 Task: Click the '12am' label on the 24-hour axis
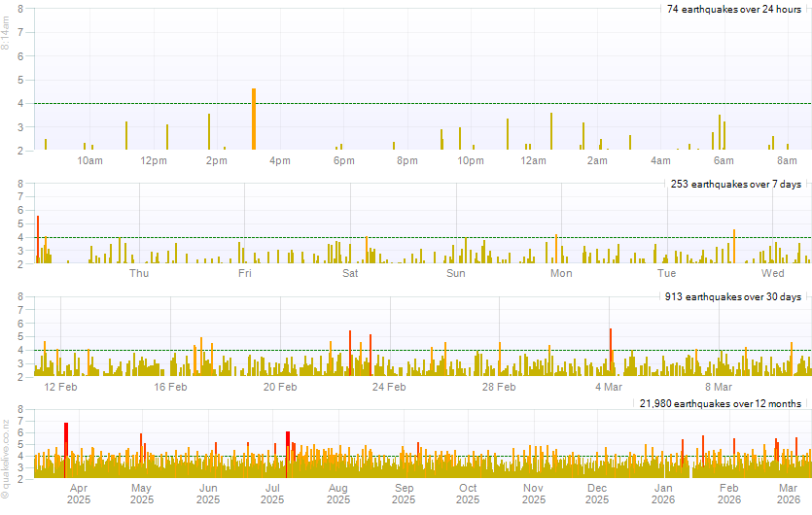pyautogui.click(x=533, y=160)
